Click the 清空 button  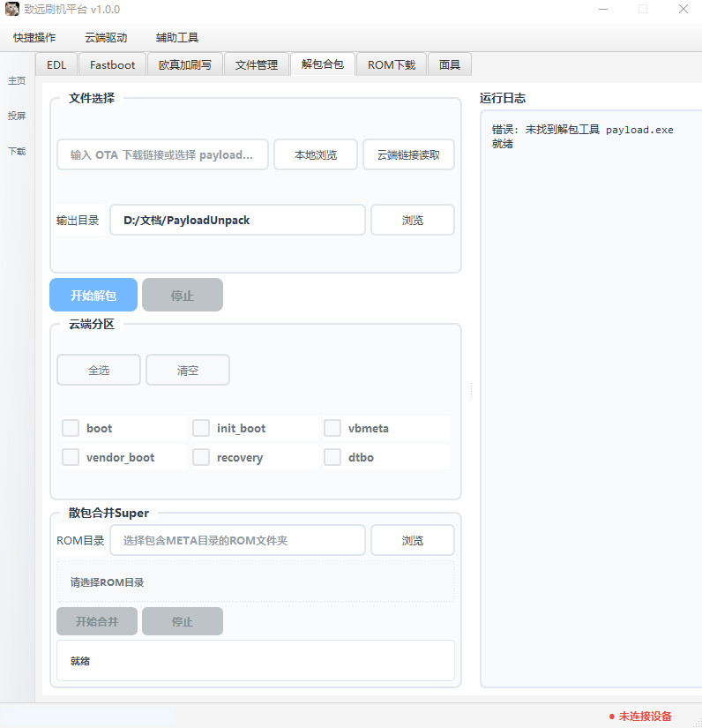(x=188, y=370)
